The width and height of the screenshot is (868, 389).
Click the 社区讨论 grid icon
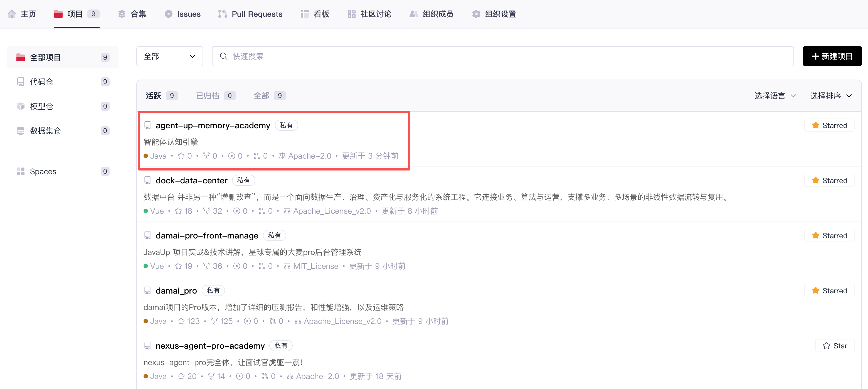pos(351,14)
